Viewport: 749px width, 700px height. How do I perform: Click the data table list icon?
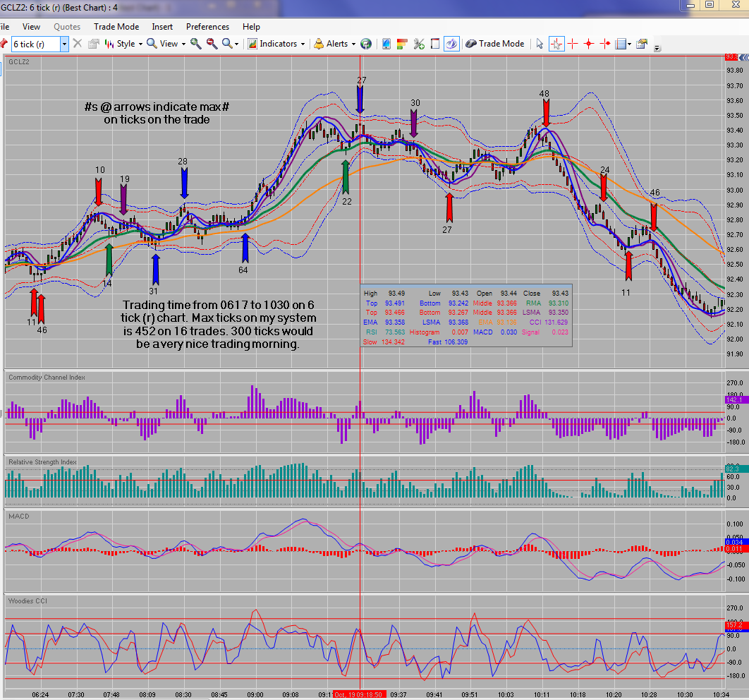[x=621, y=44]
